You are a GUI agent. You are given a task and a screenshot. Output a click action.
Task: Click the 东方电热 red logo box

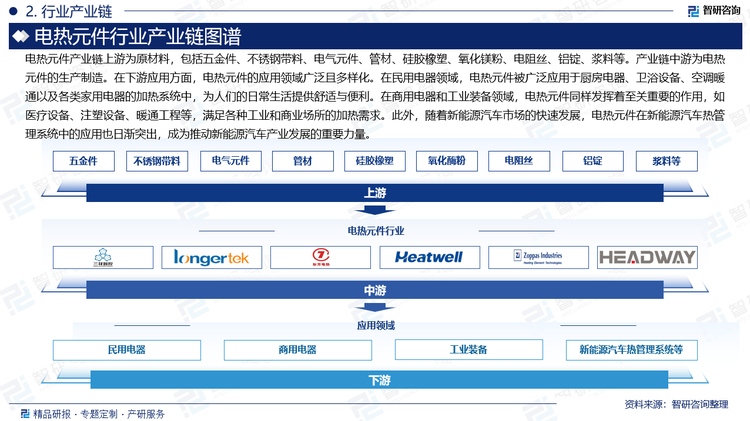(x=320, y=257)
